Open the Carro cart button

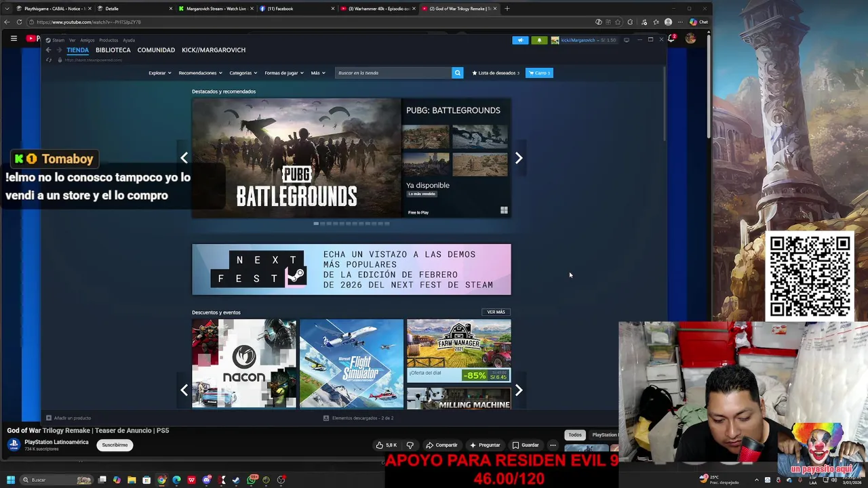(x=539, y=73)
